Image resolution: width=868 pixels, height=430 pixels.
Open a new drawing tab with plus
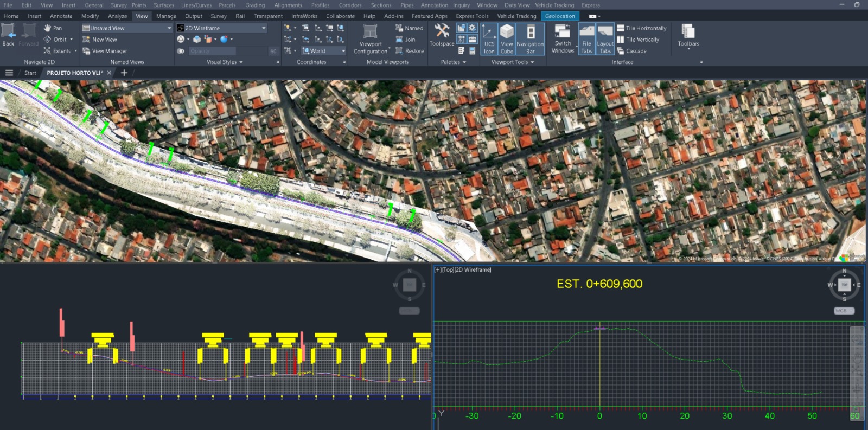[x=124, y=73]
